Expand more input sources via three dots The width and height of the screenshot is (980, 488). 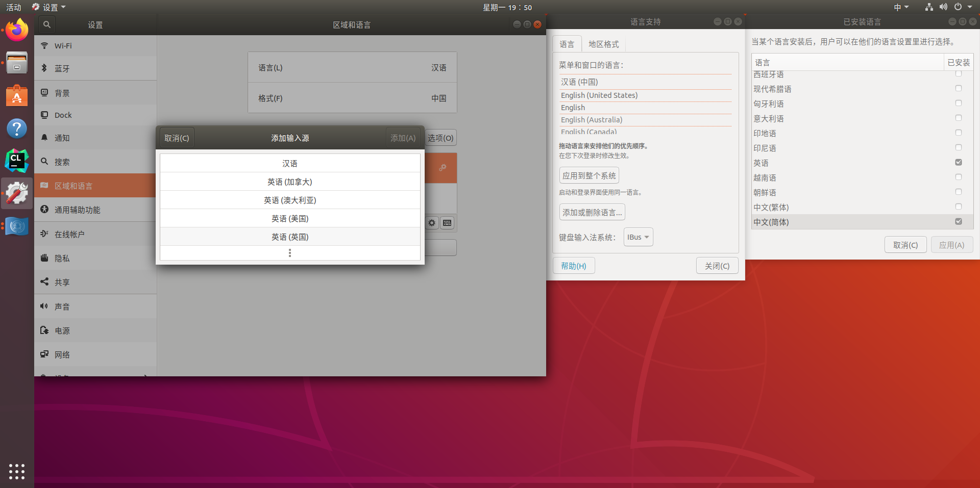(x=290, y=253)
